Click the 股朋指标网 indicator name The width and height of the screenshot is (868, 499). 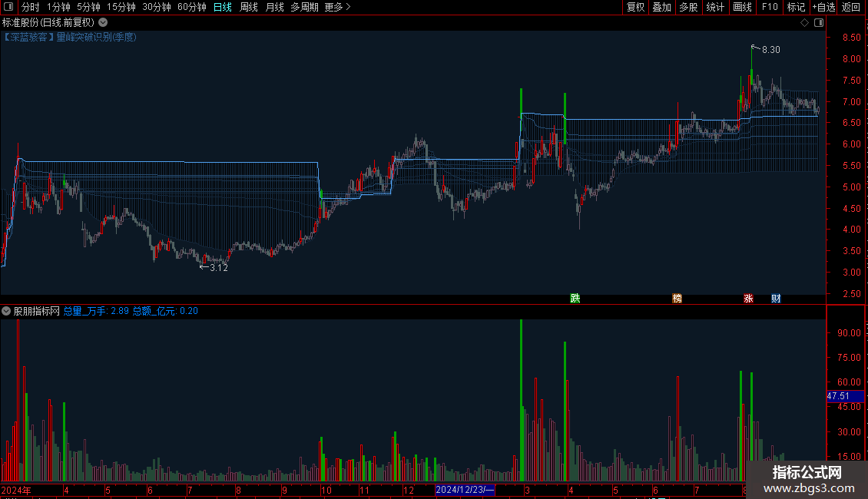tap(37, 311)
